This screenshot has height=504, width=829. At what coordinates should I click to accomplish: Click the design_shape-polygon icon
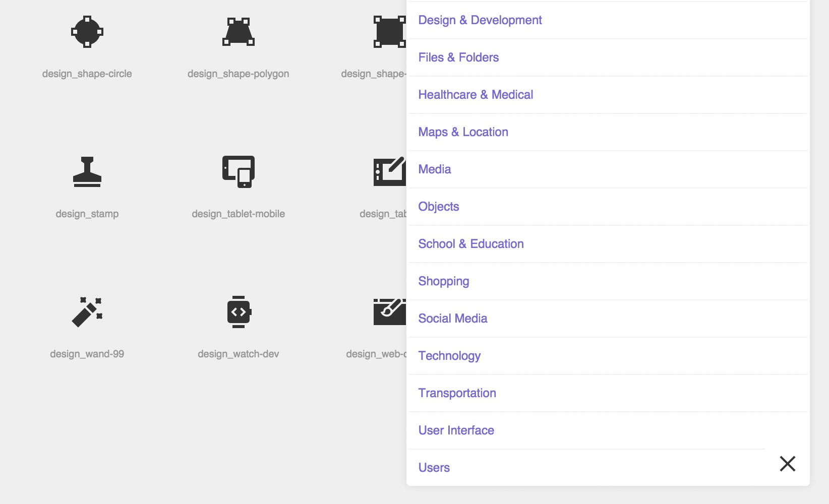tap(239, 33)
